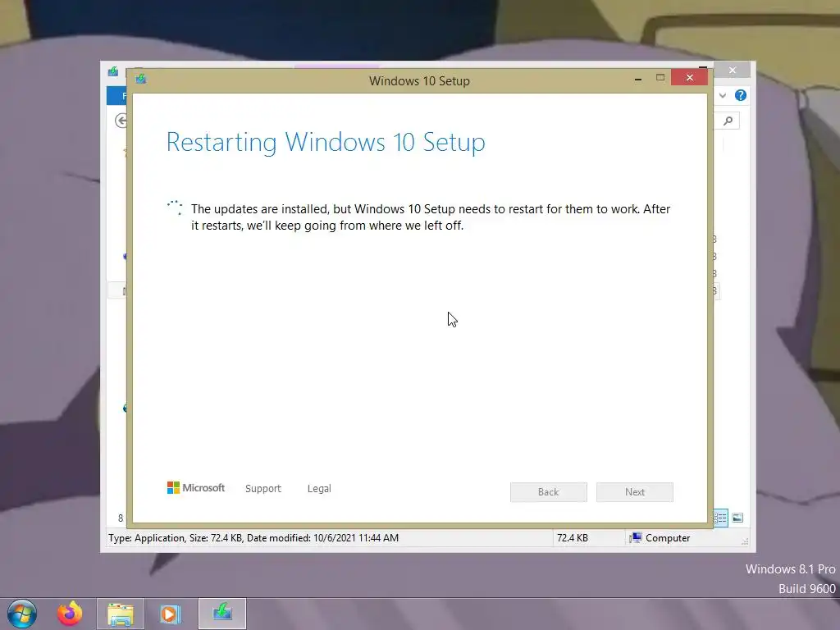Close the File Explorer window behind Setup

(x=733, y=71)
